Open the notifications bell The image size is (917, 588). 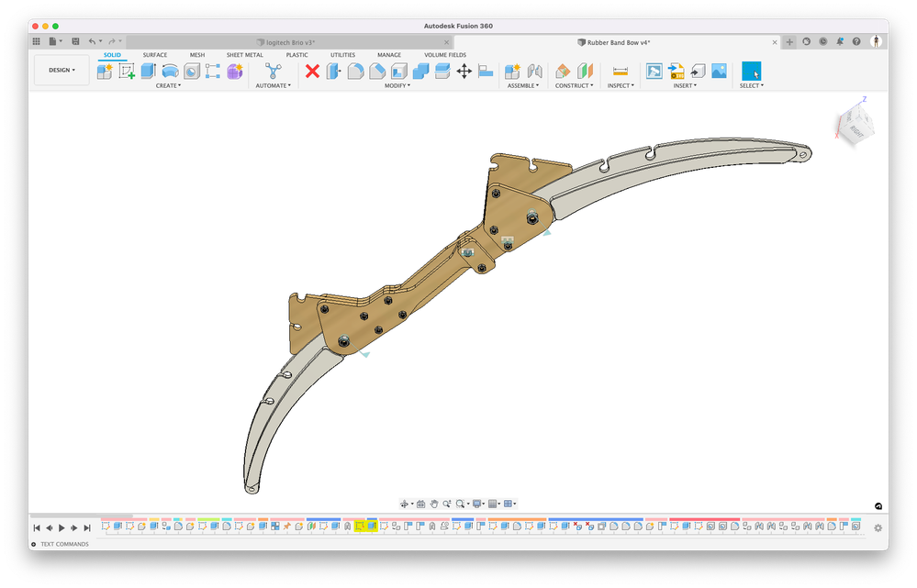tap(840, 41)
